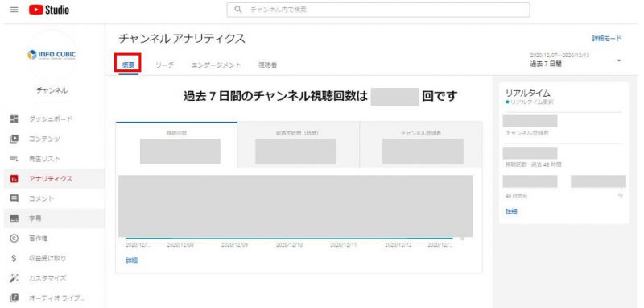Open ダッシュボード dashboard icon
644x308 pixels.
pos(14,119)
